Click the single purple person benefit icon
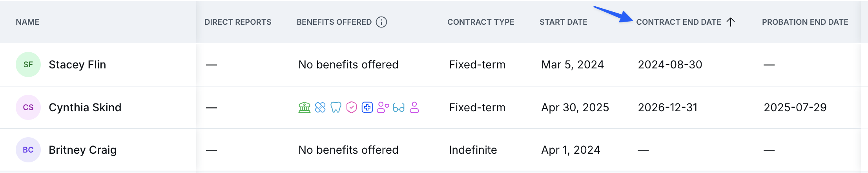Image resolution: width=868 pixels, height=173 pixels. pyautogui.click(x=414, y=107)
